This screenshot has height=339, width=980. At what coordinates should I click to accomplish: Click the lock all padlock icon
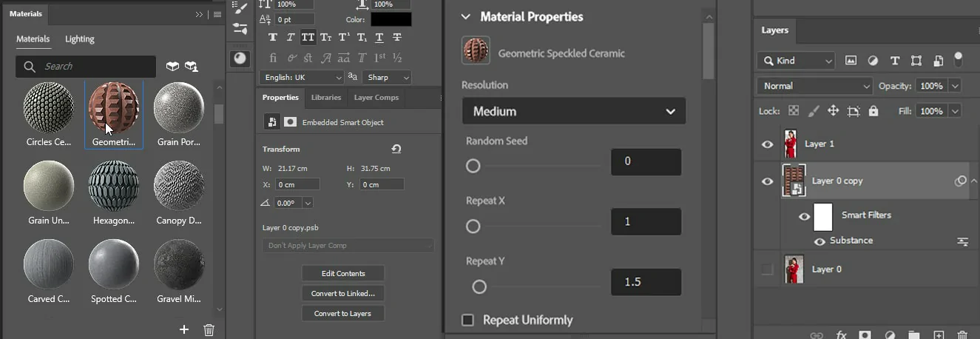(873, 111)
